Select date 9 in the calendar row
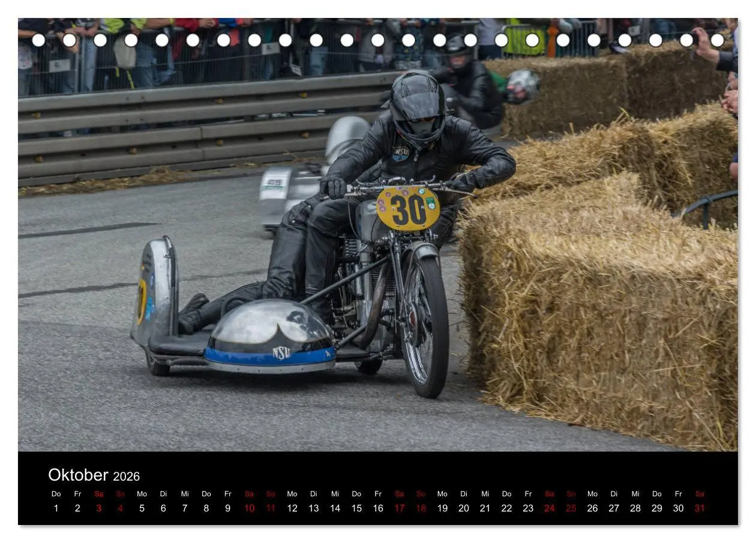 [x=227, y=508]
